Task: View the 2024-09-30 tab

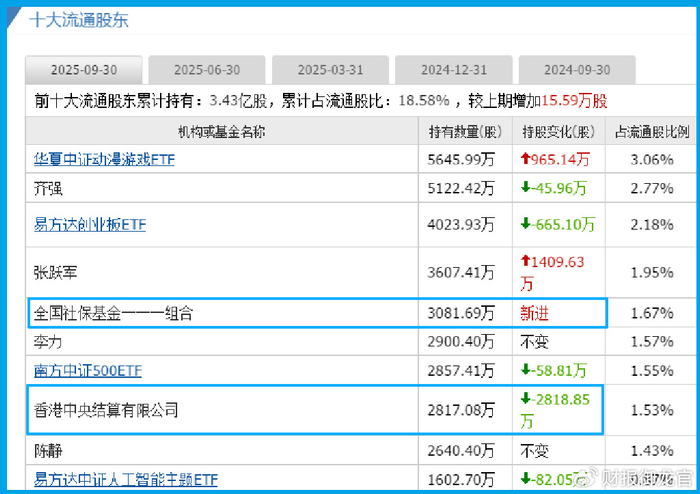Action: click(577, 70)
